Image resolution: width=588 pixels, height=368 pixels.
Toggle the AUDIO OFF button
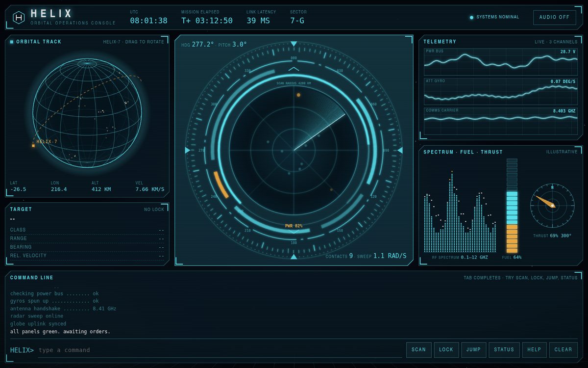coord(554,17)
